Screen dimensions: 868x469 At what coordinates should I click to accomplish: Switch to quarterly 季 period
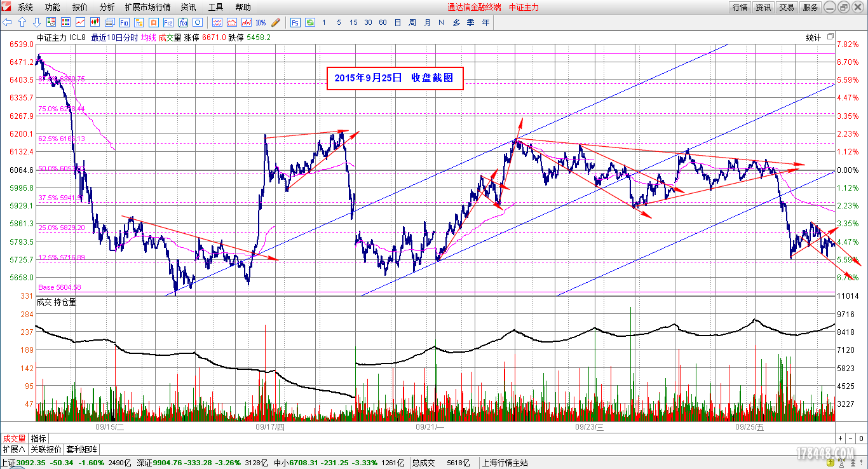pos(471,22)
